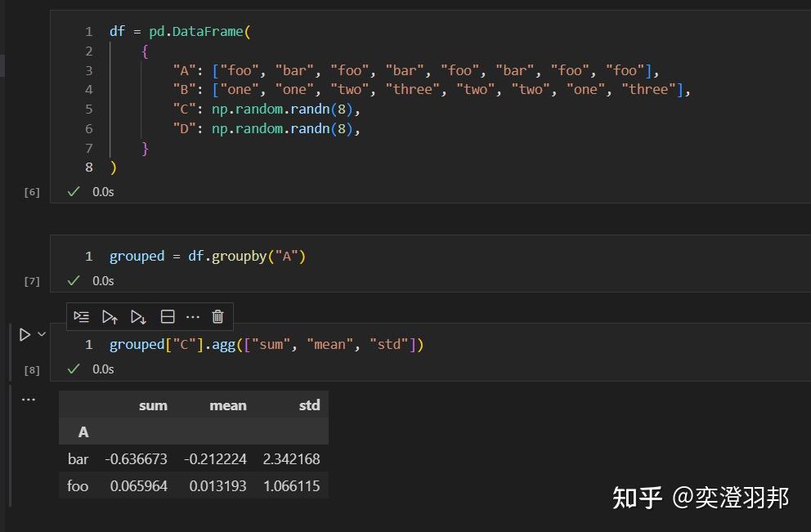Click execution count [8] of the agg cell
The height and width of the screenshot is (532, 811).
point(31,369)
